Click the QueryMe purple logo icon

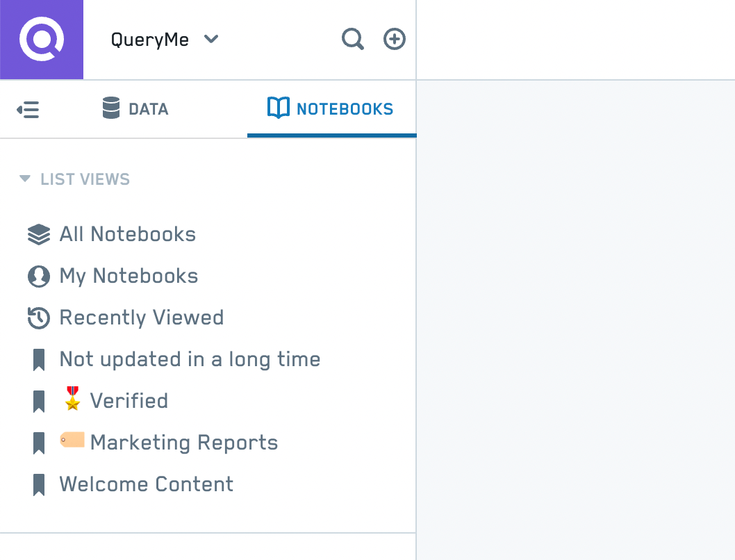point(42,40)
